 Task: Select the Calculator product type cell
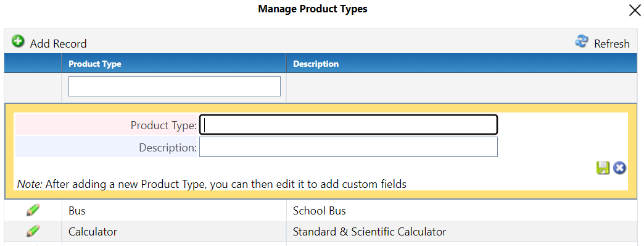click(174, 232)
